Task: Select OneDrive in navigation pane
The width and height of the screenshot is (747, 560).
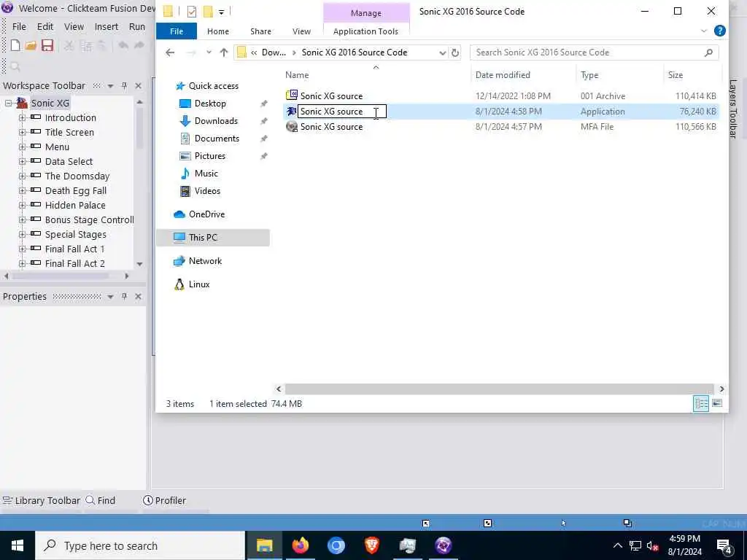Action: point(206,214)
